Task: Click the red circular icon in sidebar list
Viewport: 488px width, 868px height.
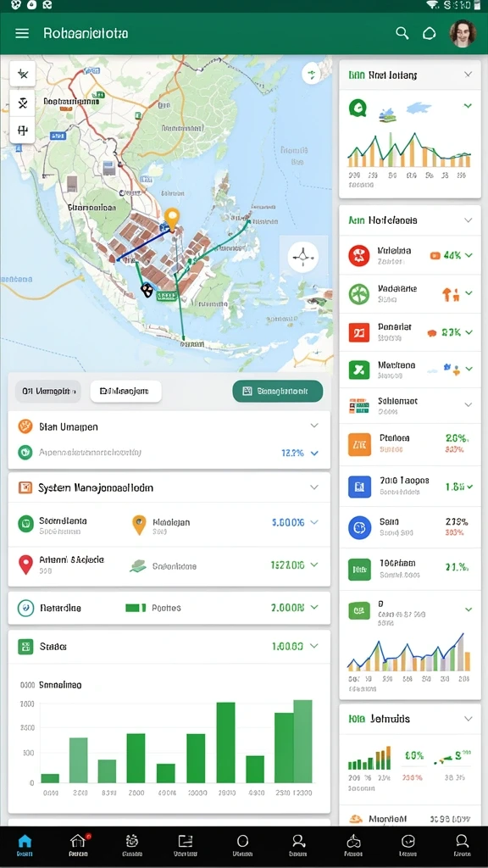Action: coord(359,255)
